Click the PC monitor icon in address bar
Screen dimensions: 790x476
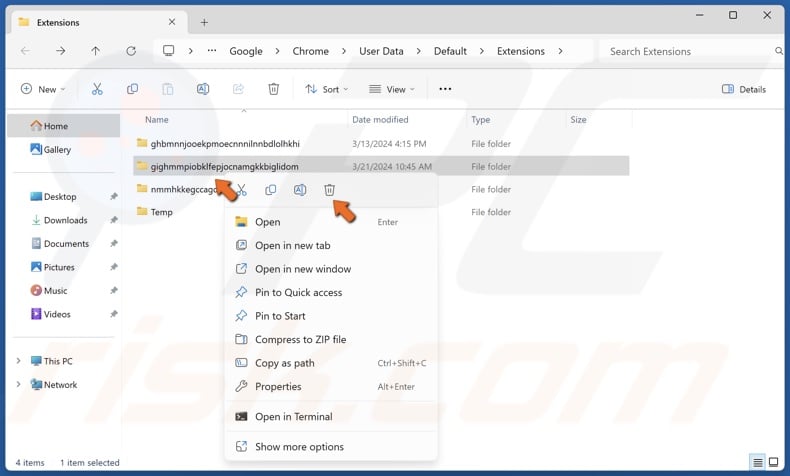tap(168, 51)
